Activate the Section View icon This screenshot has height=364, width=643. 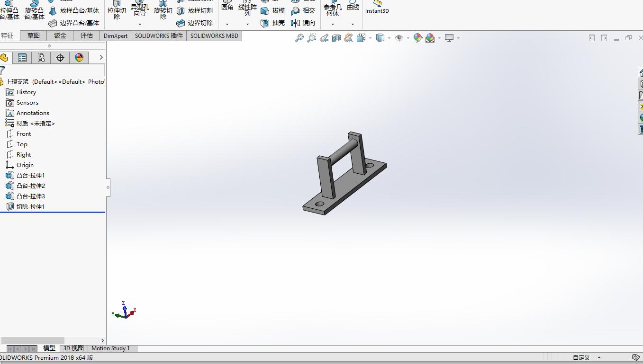tap(336, 38)
